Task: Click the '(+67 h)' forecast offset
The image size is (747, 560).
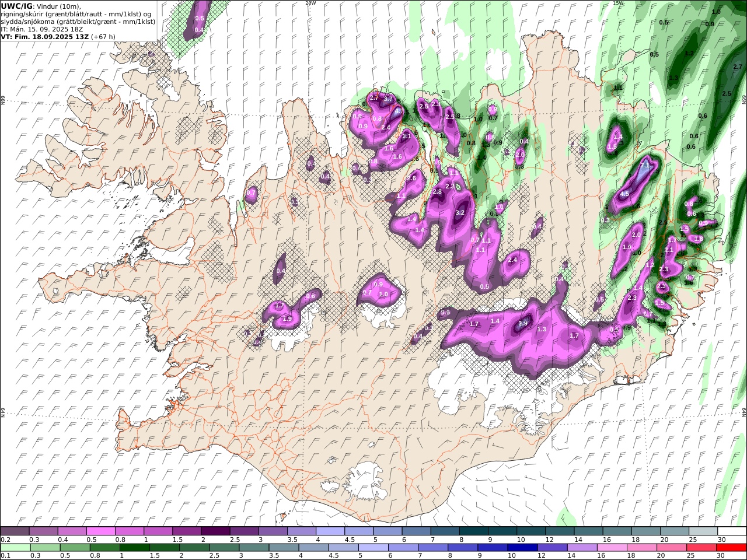Action: (x=103, y=36)
